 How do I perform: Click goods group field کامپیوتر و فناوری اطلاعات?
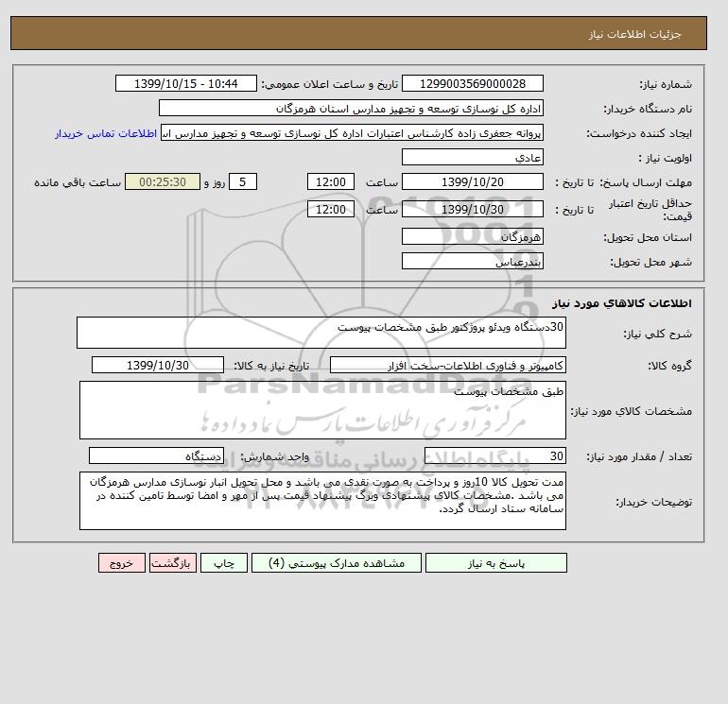tap(447, 365)
